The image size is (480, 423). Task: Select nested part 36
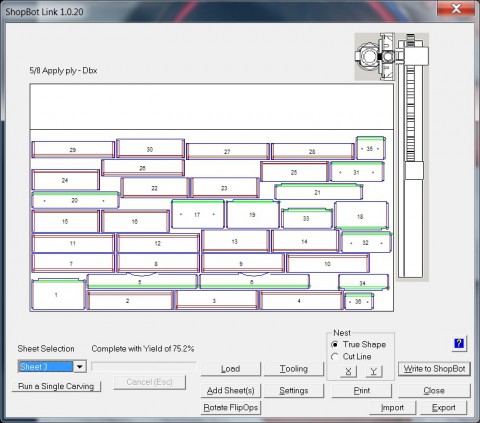point(359,301)
